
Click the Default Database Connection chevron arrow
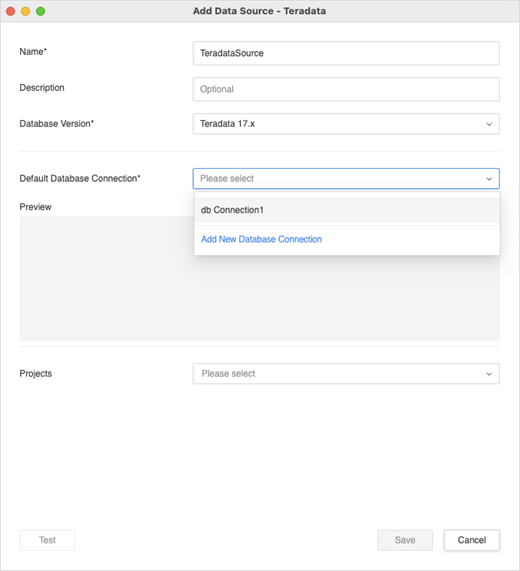click(x=489, y=179)
